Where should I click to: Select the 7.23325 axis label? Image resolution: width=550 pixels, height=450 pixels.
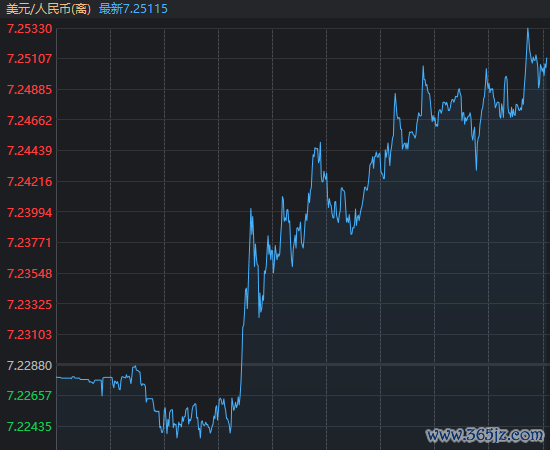click(29, 304)
